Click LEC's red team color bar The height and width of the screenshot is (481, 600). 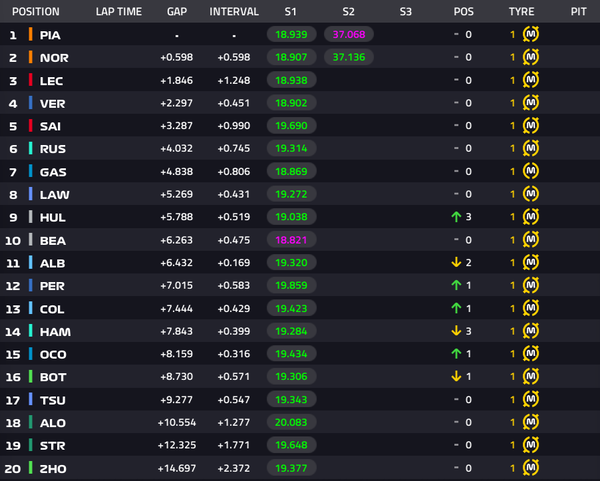pos(31,80)
